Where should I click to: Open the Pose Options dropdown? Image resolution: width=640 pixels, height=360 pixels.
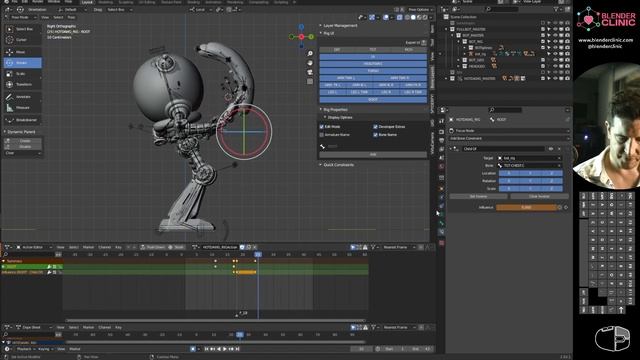[x=419, y=9]
